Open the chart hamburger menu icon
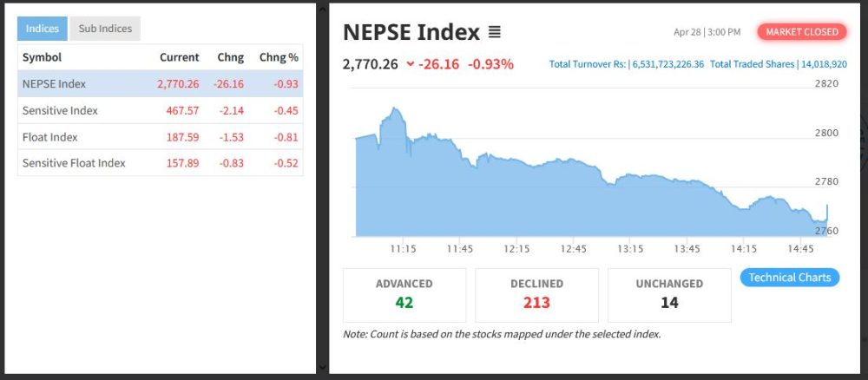Image resolution: width=868 pixels, height=380 pixels. (x=495, y=32)
